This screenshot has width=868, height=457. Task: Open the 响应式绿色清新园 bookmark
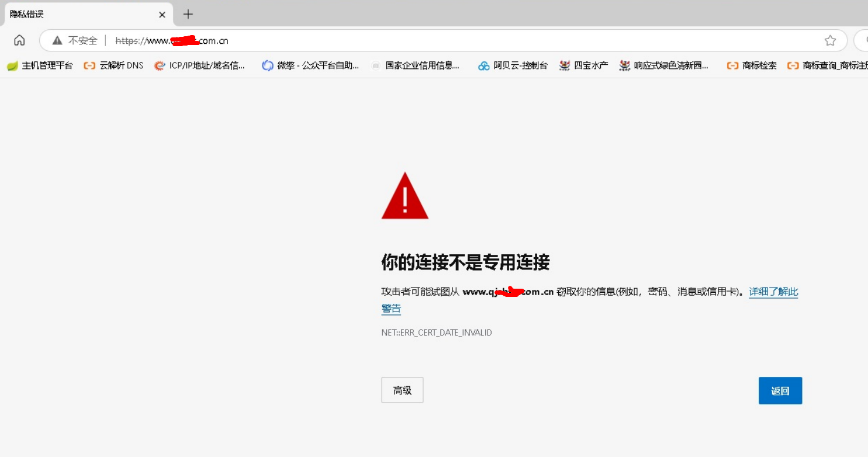[x=665, y=65]
